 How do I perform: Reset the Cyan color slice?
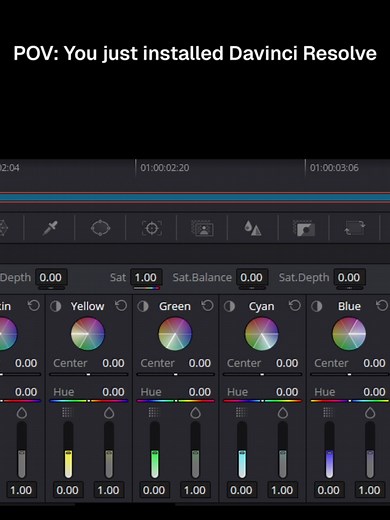tap(295, 306)
